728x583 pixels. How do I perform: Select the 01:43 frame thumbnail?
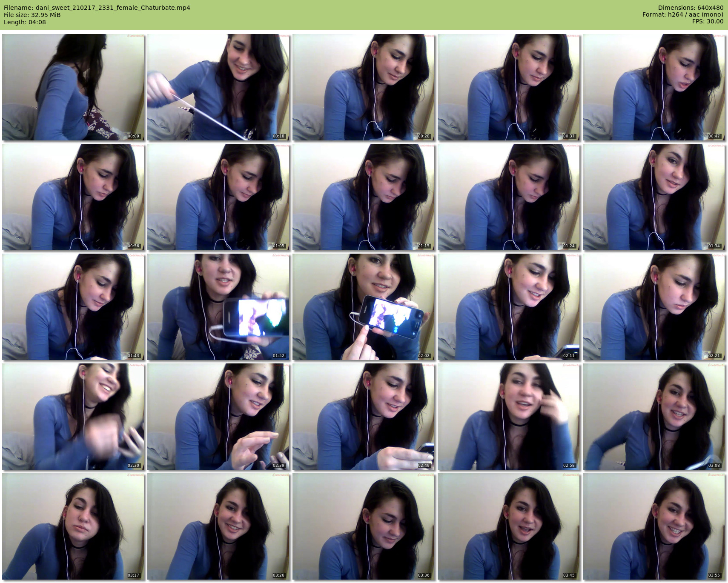(x=73, y=307)
